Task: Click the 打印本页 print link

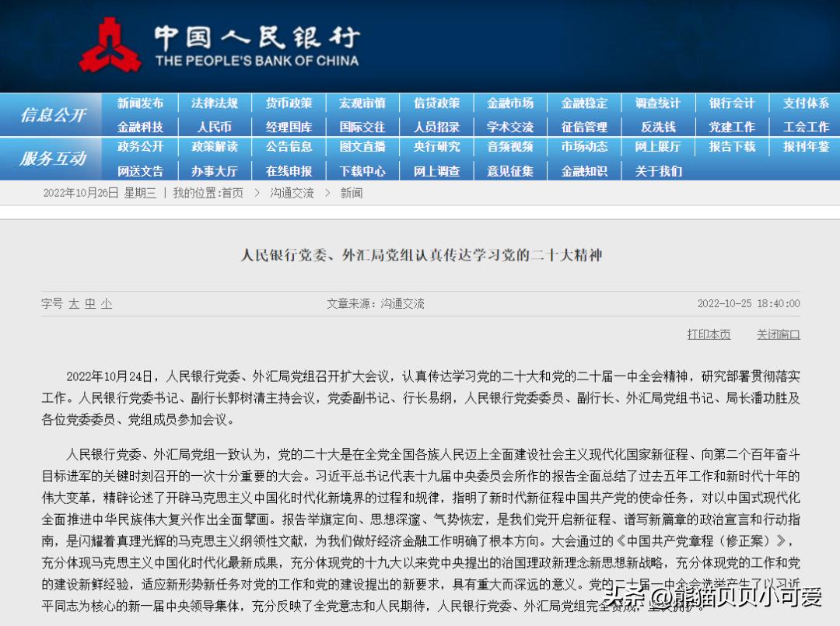Action: [708, 334]
